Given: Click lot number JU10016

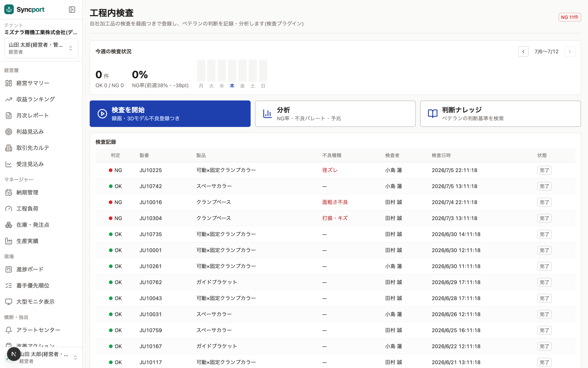Looking at the screenshot, I should [x=151, y=202].
